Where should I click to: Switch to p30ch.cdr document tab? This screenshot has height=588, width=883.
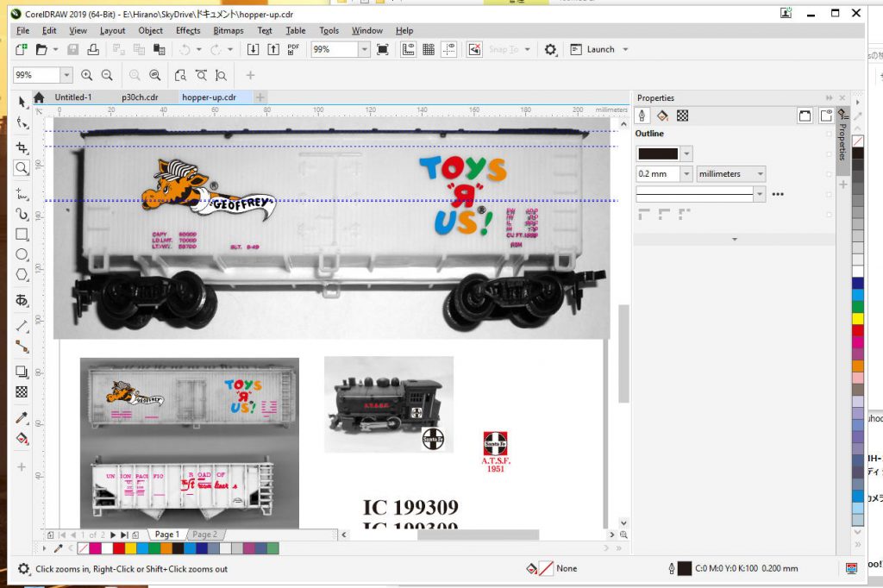141,97
